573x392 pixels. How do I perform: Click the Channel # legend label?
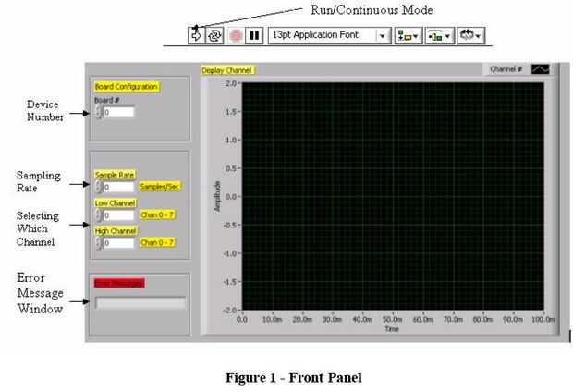506,69
